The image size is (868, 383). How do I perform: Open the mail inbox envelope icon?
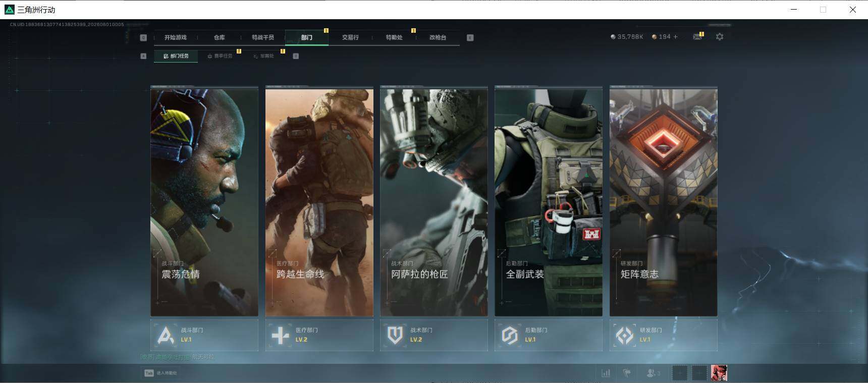(697, 36)
